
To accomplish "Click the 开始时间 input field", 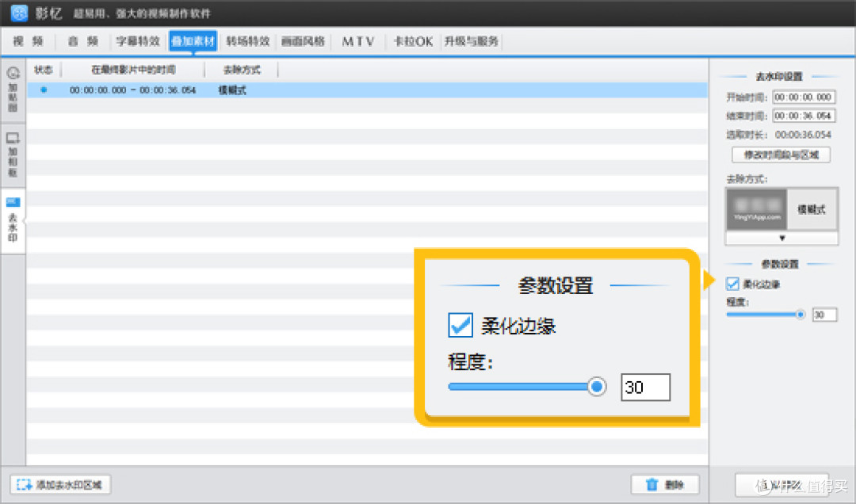I will tap(804, 97).
